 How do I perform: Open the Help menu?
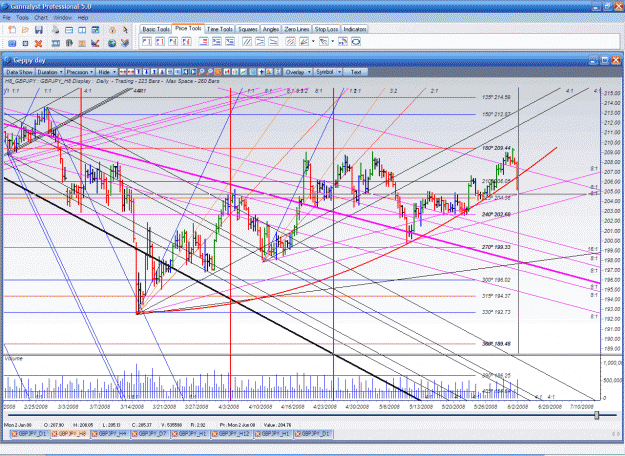[83, 18]
